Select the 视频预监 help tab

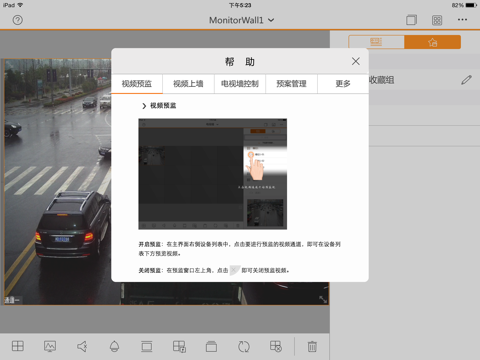tap(137, 84)
